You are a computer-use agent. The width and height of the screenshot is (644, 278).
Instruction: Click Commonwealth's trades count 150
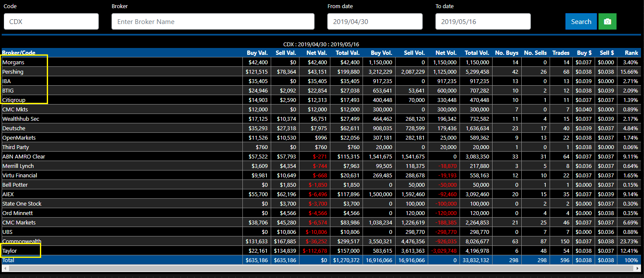coord(565,241)
